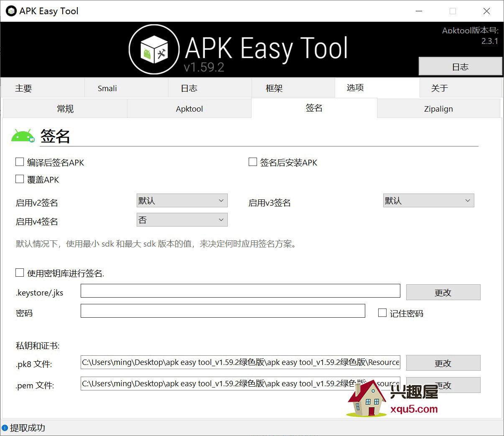
Task: Click the .pem 文件 path field
Action: (240, 383)
